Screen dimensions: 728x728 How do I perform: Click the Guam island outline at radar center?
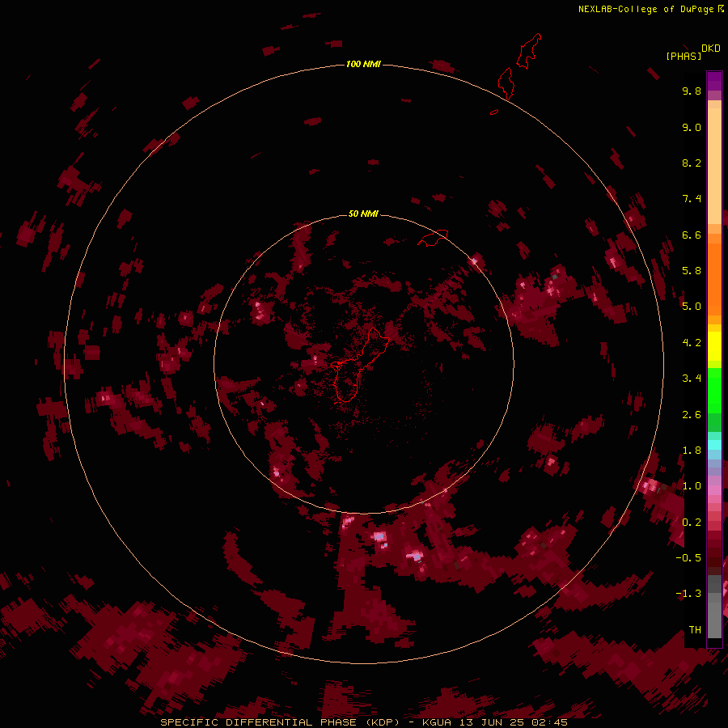[x=360, y=366]
